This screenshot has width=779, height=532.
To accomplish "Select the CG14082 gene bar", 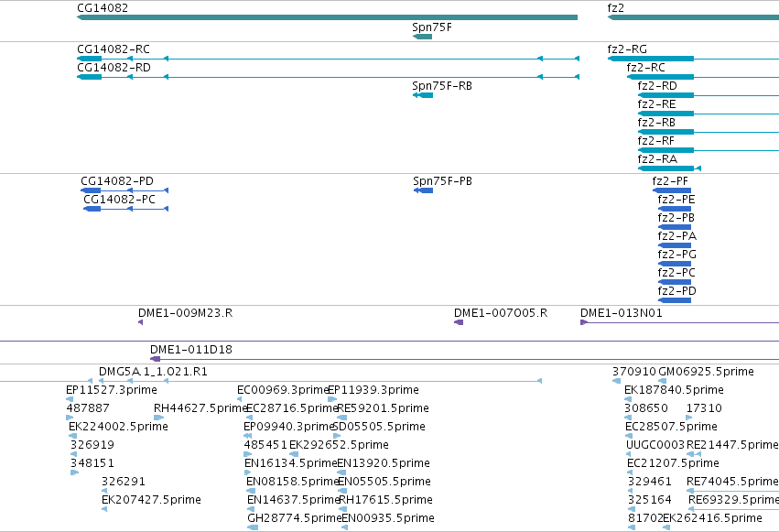I will tap(327, 17).
